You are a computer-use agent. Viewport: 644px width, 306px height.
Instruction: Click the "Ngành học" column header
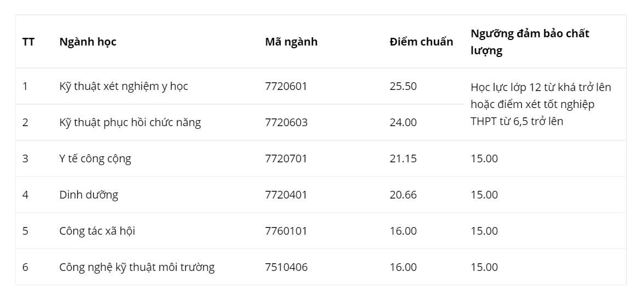(88, 42)
